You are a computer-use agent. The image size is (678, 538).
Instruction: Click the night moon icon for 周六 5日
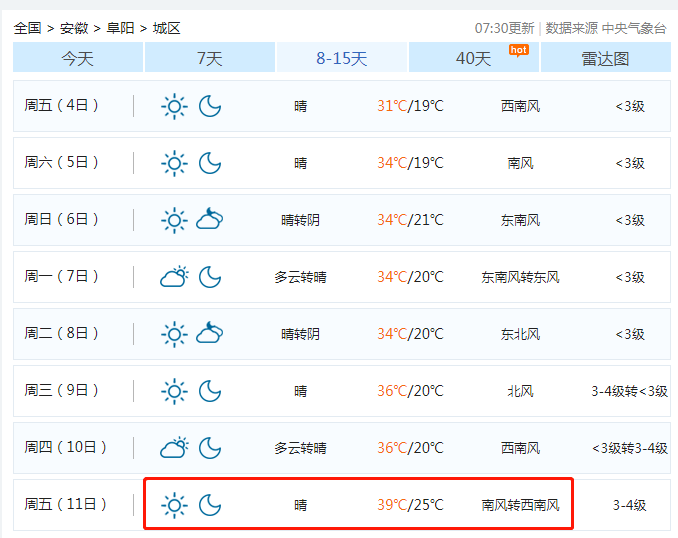click(x=210, y=163)
